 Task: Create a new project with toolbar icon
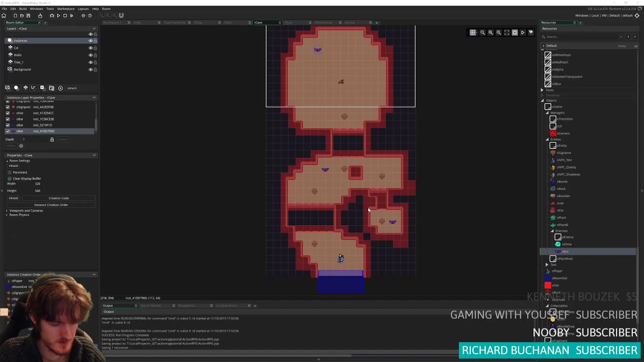point(15,16)
